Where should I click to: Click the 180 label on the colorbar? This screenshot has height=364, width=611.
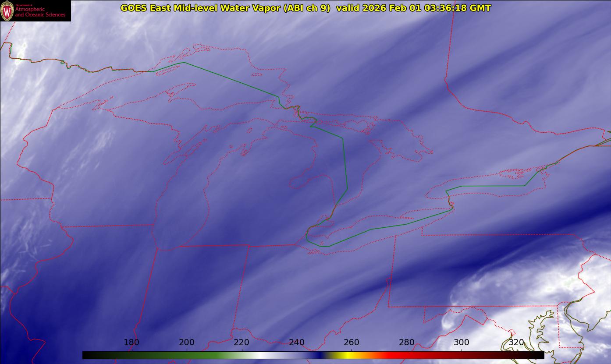[131, 342]
